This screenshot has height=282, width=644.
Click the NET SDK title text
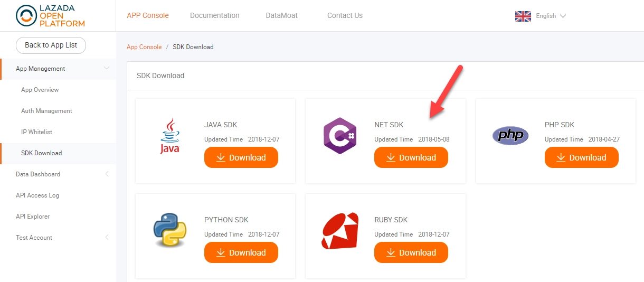tap(389, 125)
